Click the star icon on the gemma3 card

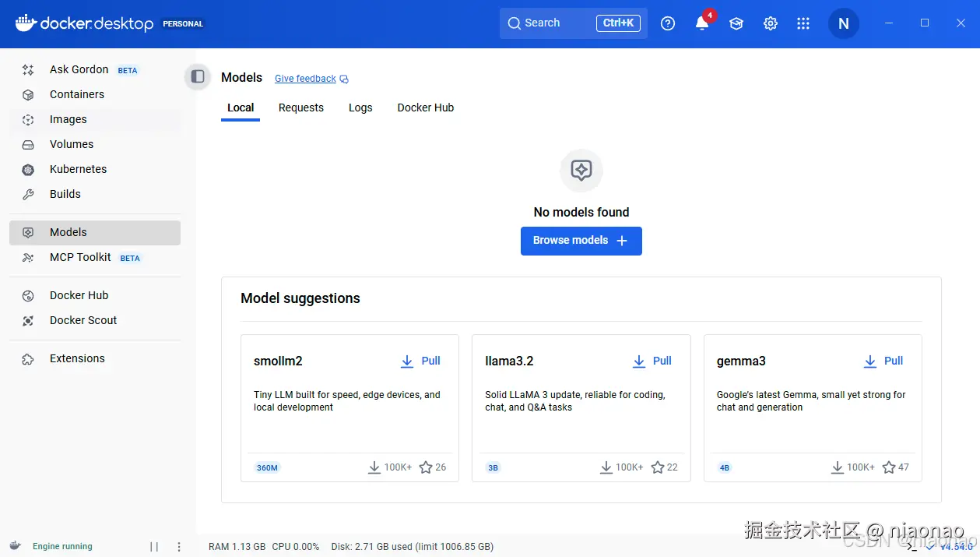click(x=889, y=467)
